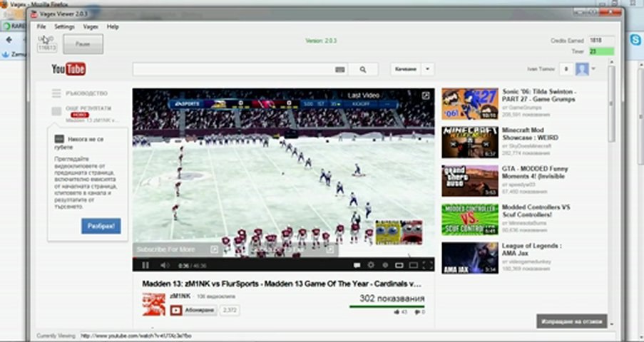Enter fullscreen with the fullscreen icon
This screenshot has width=644, height=342.
pos(428,265)
